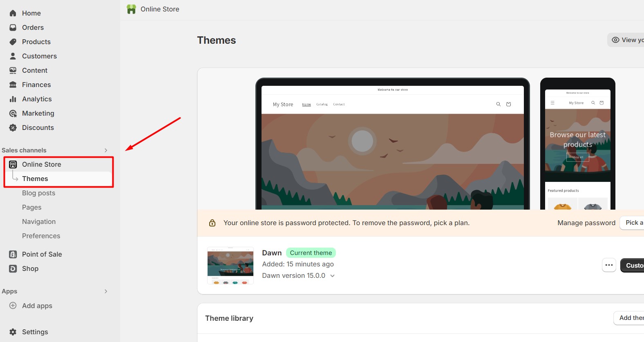Expand the Dawn version 15.0.0 dropdown
This screenshot has height=342, width=644.
coord(332,276)
